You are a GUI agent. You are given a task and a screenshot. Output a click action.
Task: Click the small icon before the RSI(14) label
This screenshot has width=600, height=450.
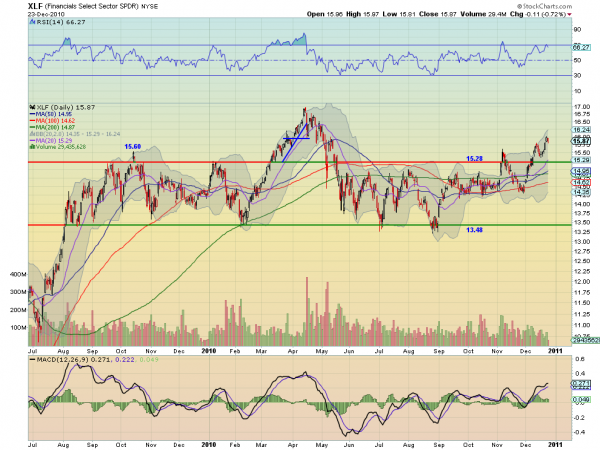point(33,22)
